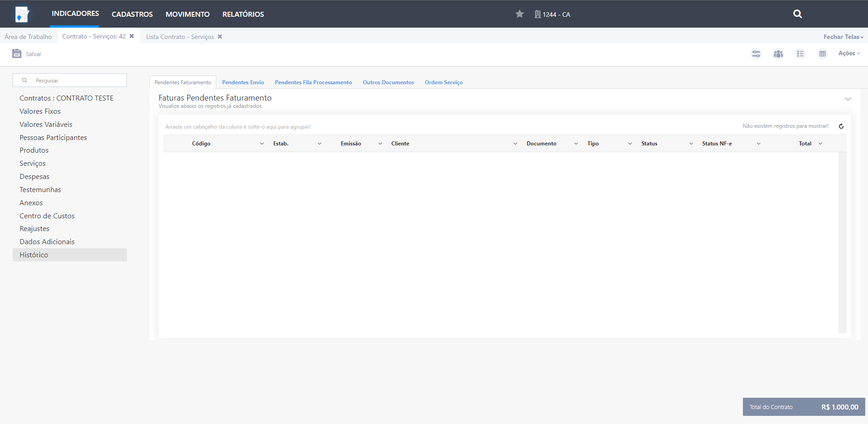
Task: Click the 1244 - CA establishment label
Action: (x=557, y=14)
